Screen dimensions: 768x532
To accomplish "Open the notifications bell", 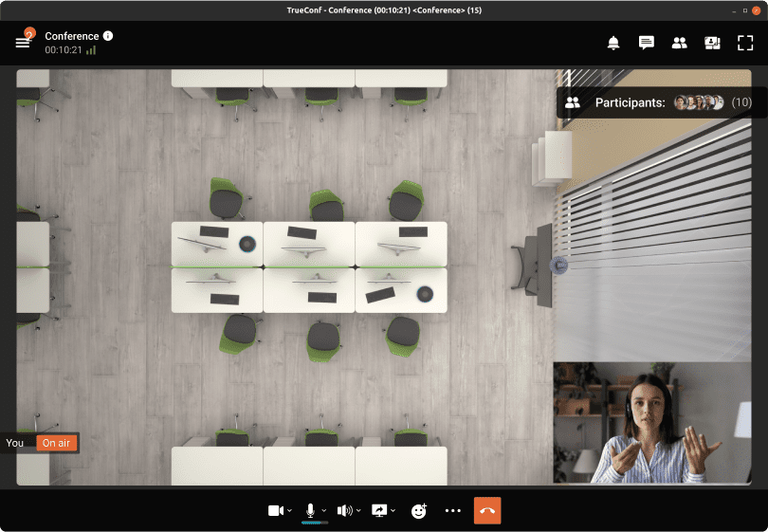I will coord(613,43).
